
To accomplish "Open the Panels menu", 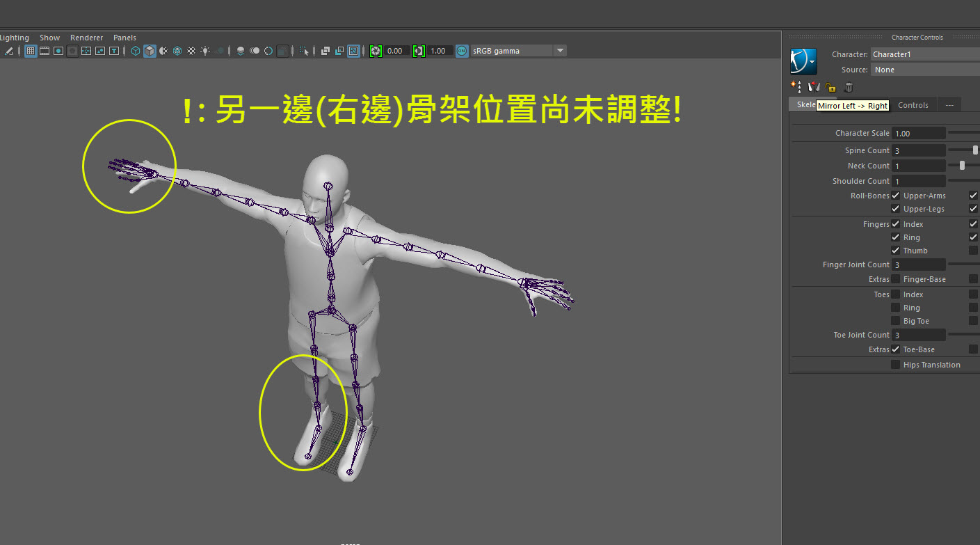I will (x=125, y=38).
